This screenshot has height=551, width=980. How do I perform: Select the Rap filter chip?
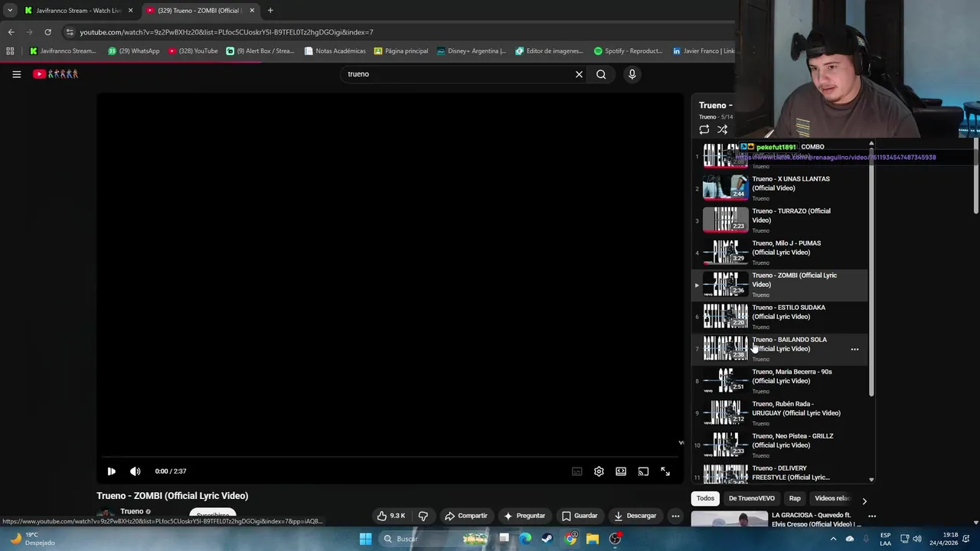tap(795, 498)
